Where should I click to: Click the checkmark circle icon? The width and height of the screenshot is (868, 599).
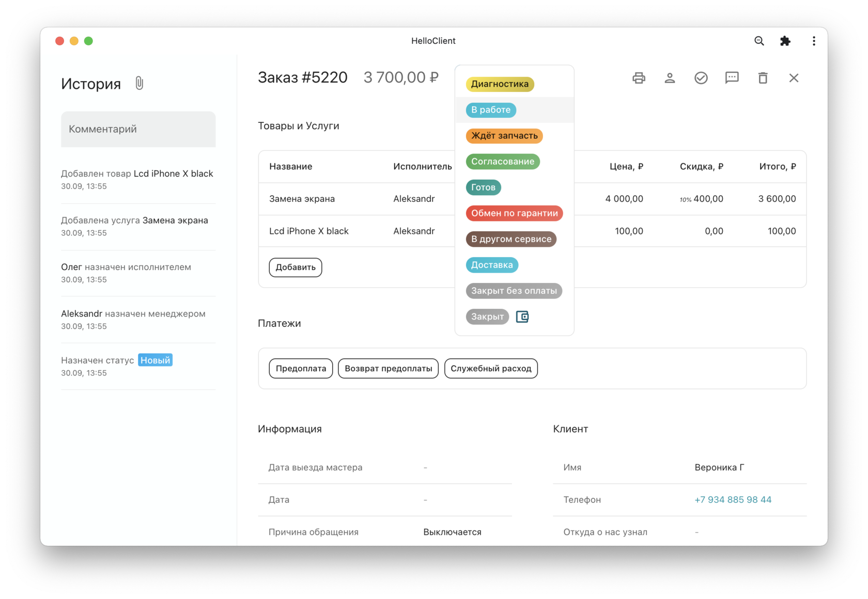tap(701, 78)
